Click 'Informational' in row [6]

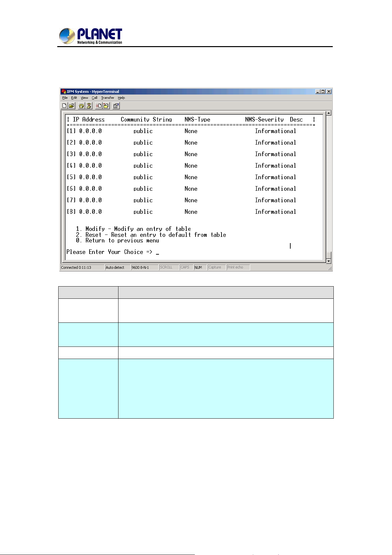(275, 189)
